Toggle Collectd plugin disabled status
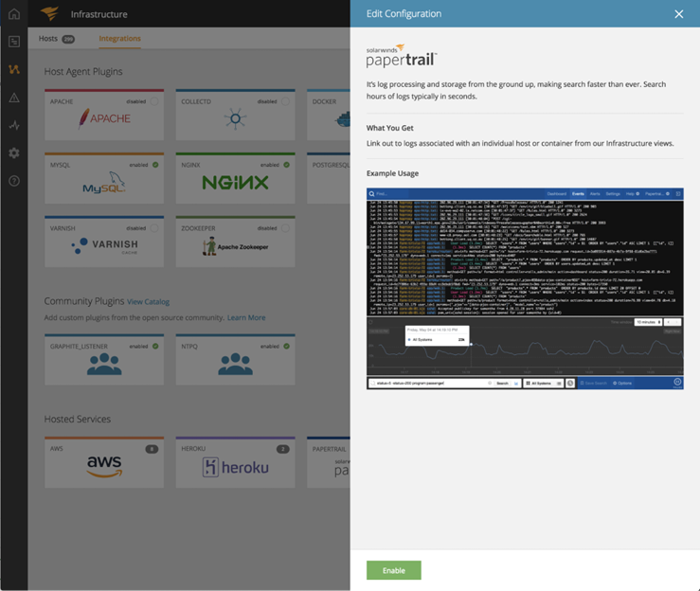 coord(286,101)
